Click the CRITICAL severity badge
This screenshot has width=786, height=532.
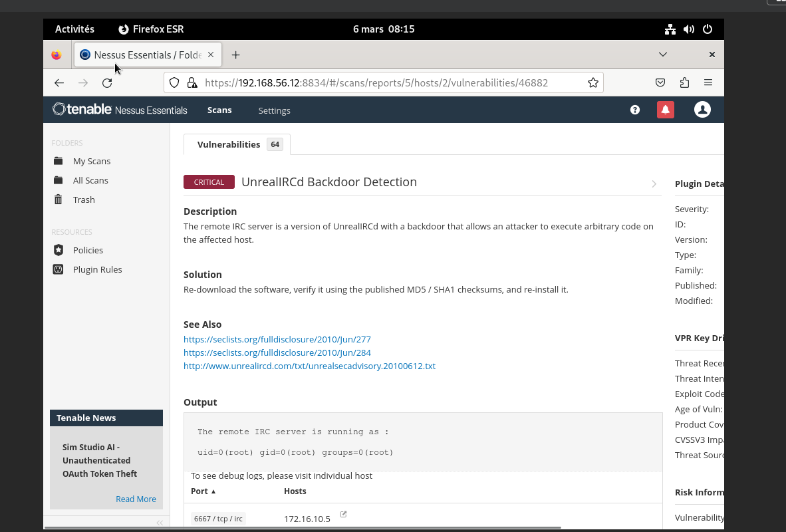tap(209, 182)
